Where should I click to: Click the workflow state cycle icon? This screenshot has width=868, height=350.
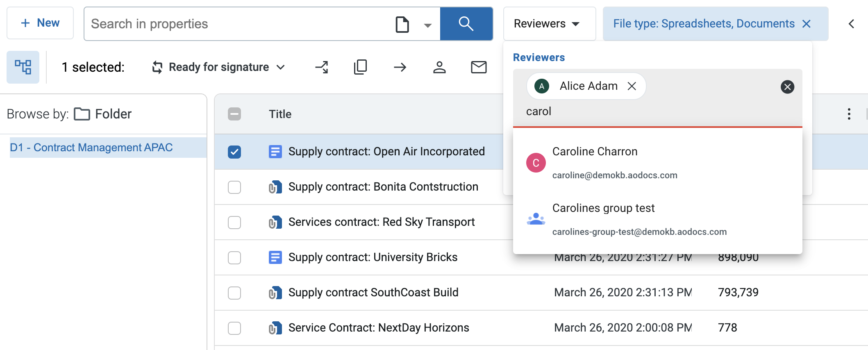[157, 67]
